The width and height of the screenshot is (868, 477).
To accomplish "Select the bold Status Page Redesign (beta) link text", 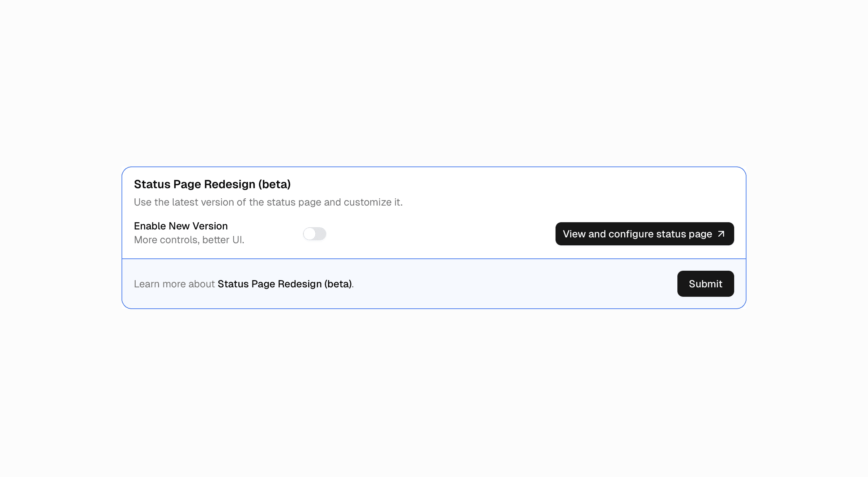I will (x=285, y=284).
